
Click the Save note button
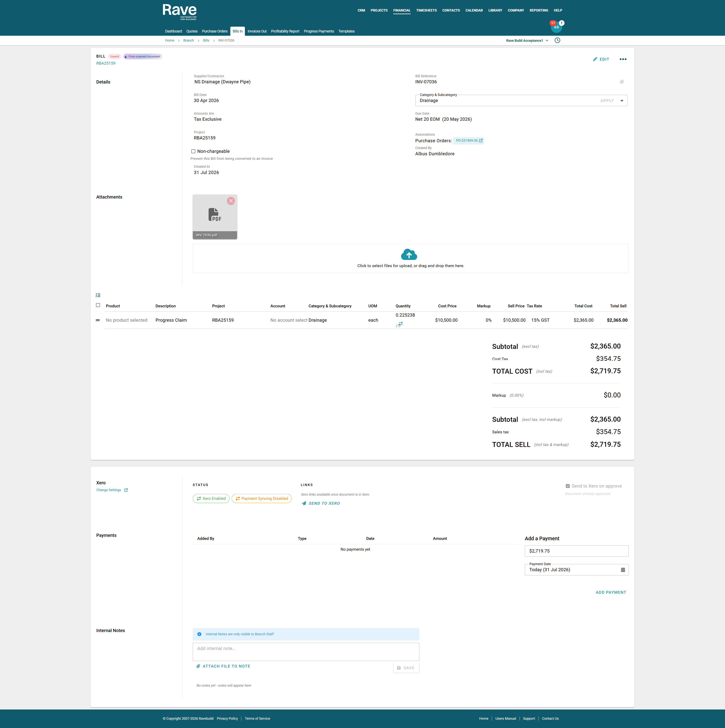pyautogui.click(x=406, y=668)
